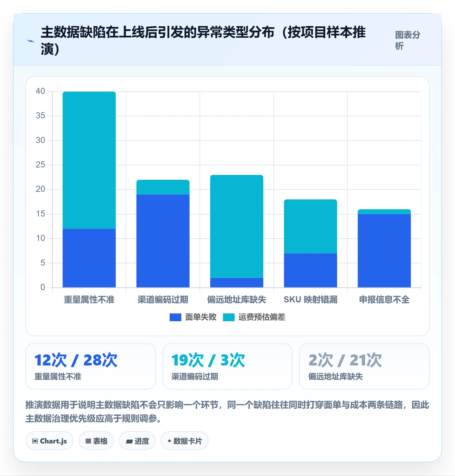This screenshot has width=455, height=476.
Task: Click the teal bar segment for 重量属性不准
Action: [89, 160]
